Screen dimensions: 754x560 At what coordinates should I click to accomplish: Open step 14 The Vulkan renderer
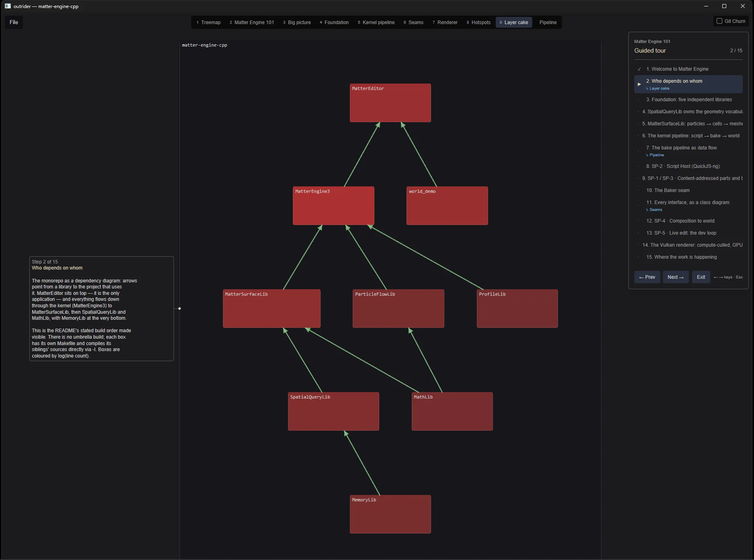point(689,245)
